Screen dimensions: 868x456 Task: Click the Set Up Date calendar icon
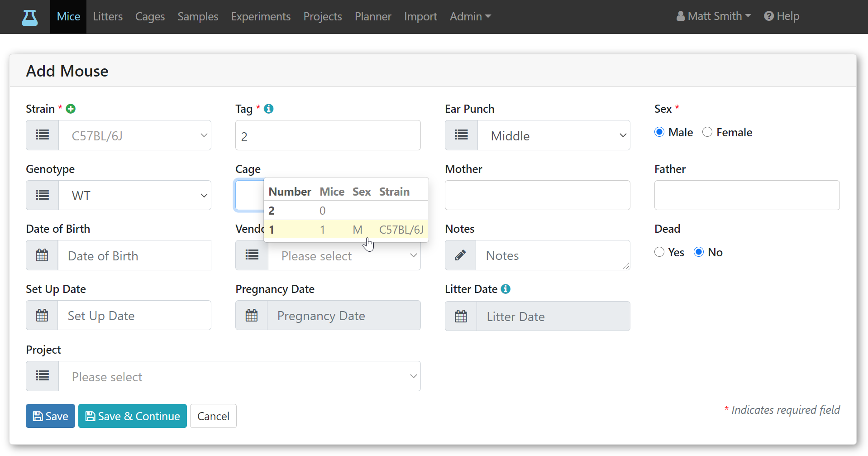coord(42,315)
